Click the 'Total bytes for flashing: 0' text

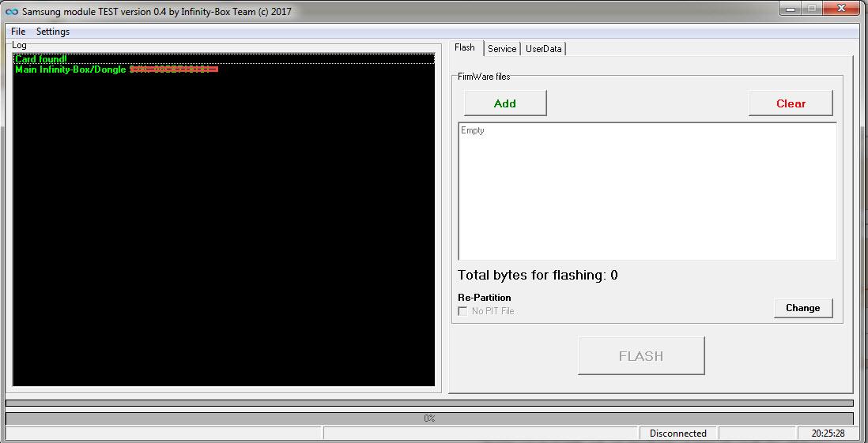(538, 275)
